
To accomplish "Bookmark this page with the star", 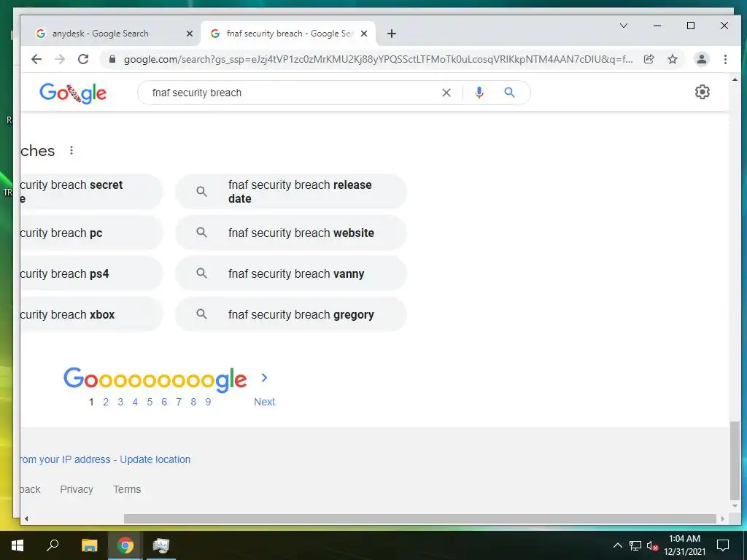I will click(x=672, y=59).
